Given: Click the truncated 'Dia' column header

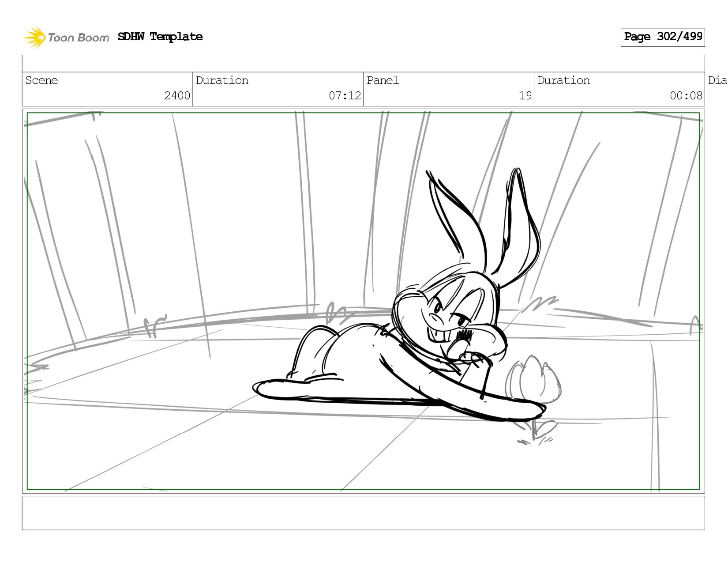Looking at the screenshot, I should click(x=718, y=80).
